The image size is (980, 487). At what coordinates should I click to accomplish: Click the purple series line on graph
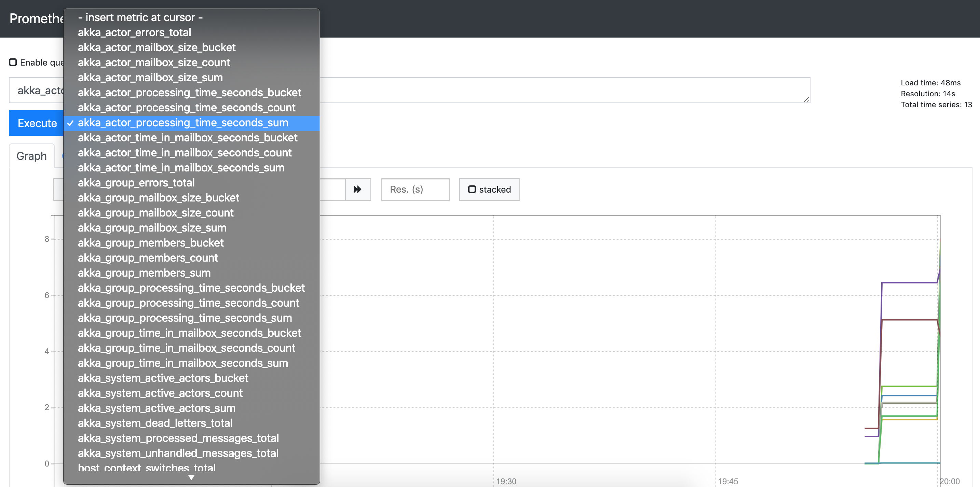click(909, 282)
